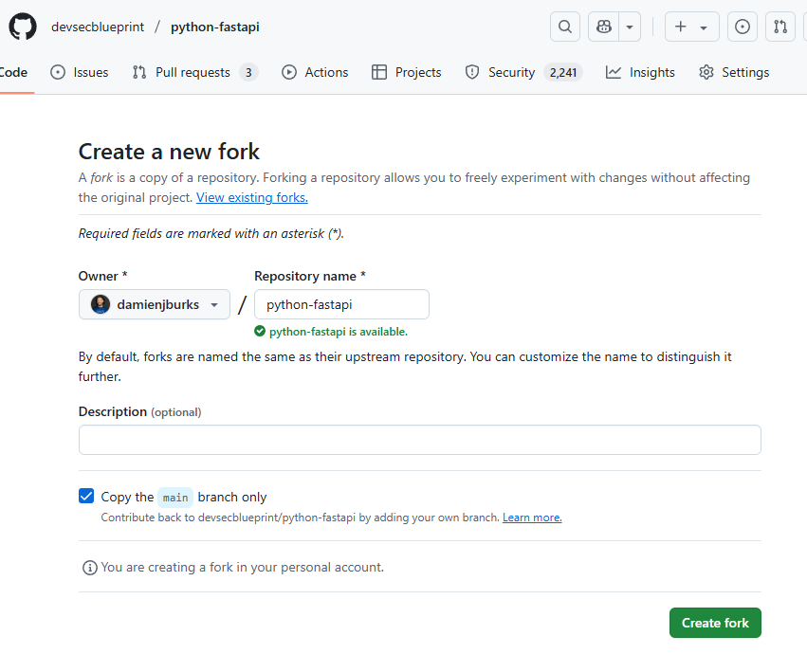The image size is (807, 672).
Task: Open the Learn more link
Action: (x=532, y=518)
